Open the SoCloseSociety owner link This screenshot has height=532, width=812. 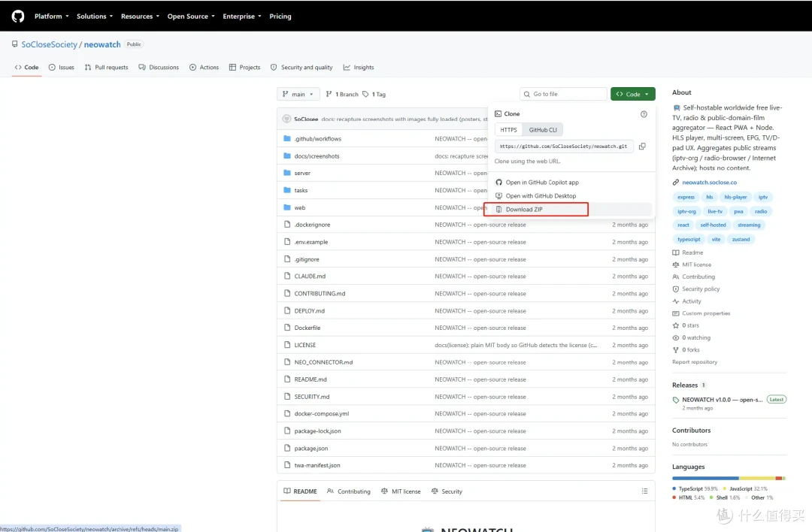(x=49, y=44)
